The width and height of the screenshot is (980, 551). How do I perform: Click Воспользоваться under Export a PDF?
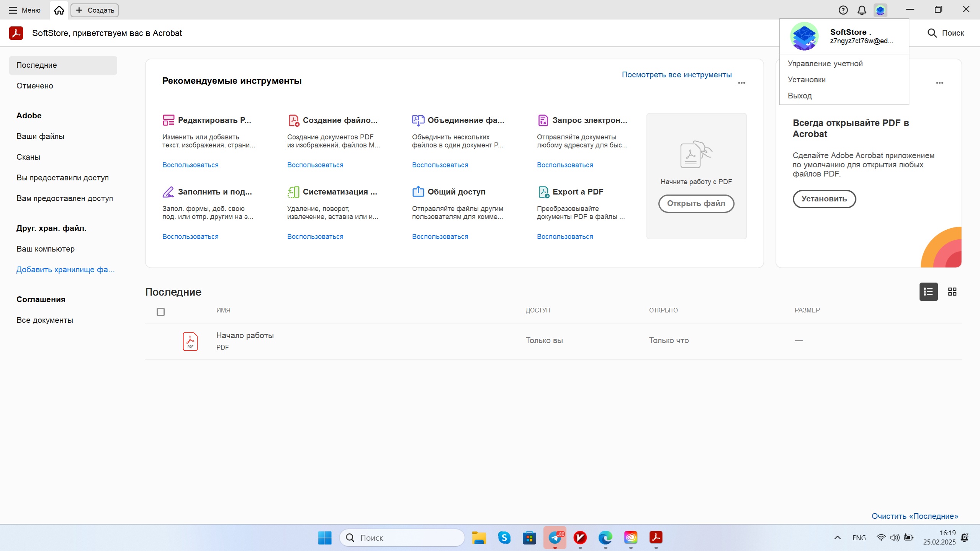click(x=565, y=237)
